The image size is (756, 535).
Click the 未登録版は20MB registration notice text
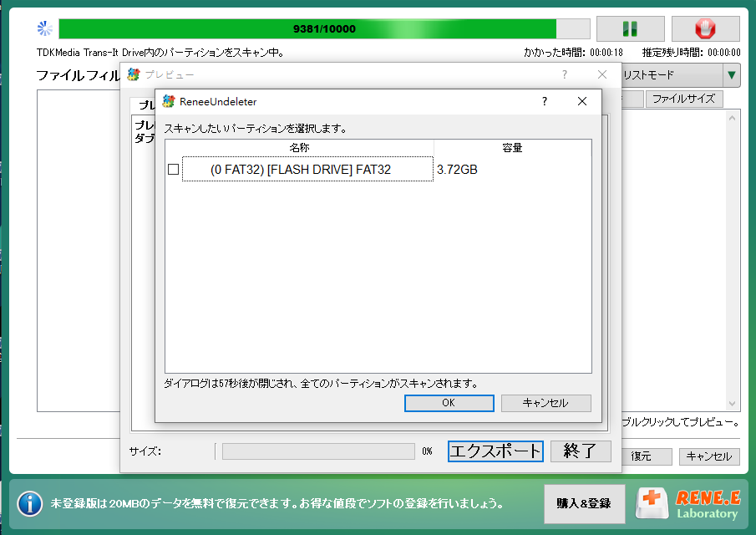coord(277,503)
